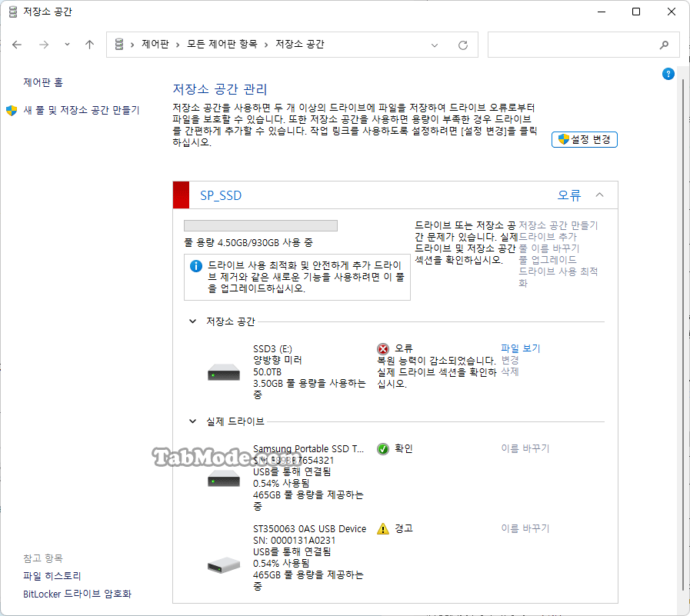Click the SP_SSD pool name
Viewport: 690px width, 616px height.
coord(221,195)
